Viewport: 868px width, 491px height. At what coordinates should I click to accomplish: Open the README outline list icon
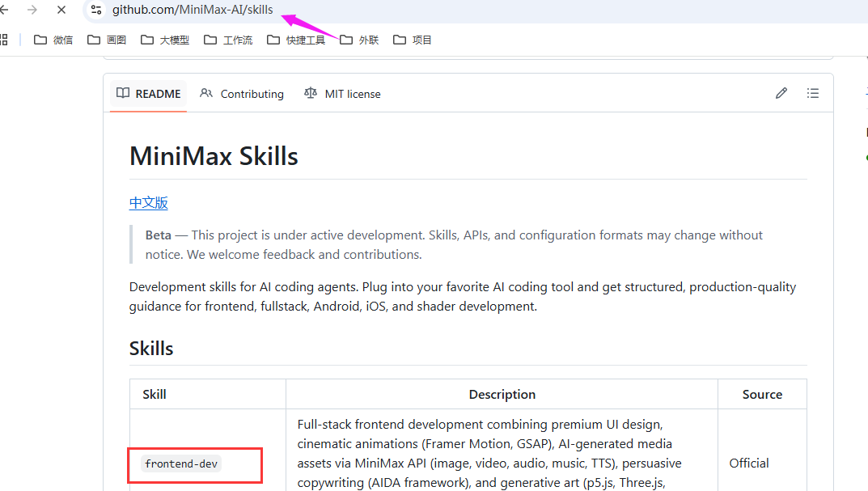813,93
